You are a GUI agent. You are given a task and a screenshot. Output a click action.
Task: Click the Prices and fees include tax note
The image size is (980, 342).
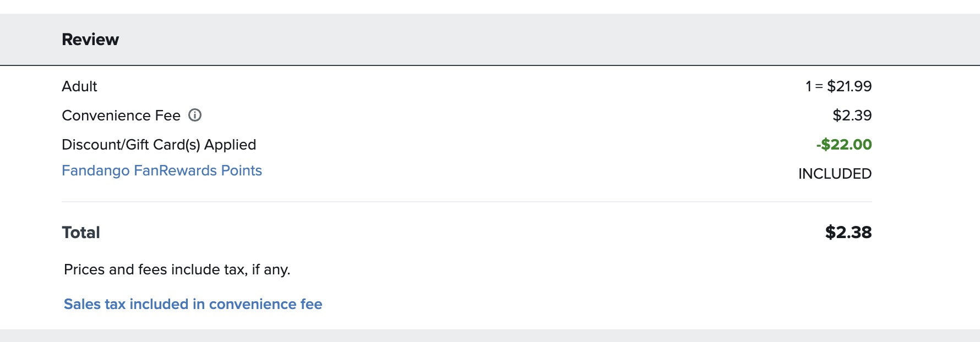[x=177, y=269]
